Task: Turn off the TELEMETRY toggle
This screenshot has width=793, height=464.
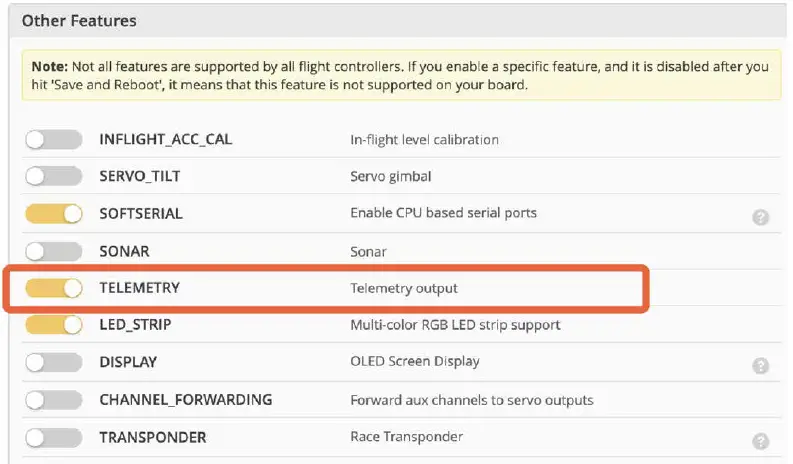Action: [54, 288]
